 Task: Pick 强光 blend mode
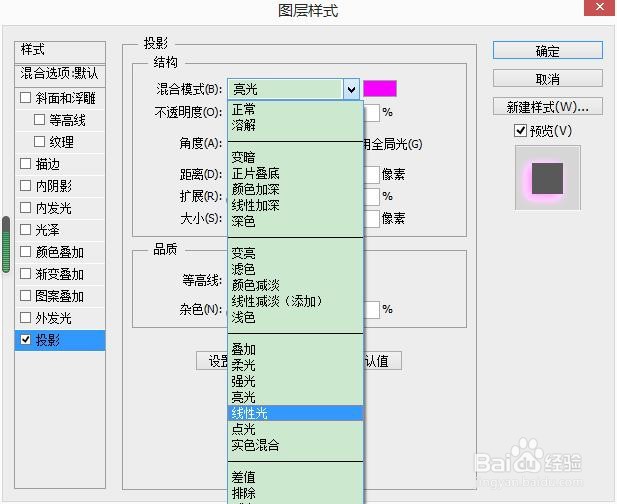coord(295,381)
